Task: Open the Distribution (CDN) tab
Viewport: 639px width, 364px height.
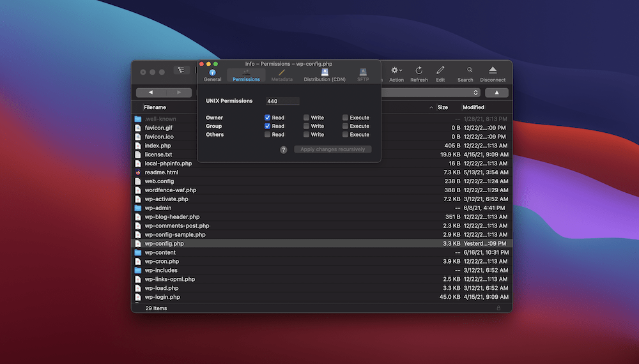Action: pyautogui.click(x=325, y=75)
